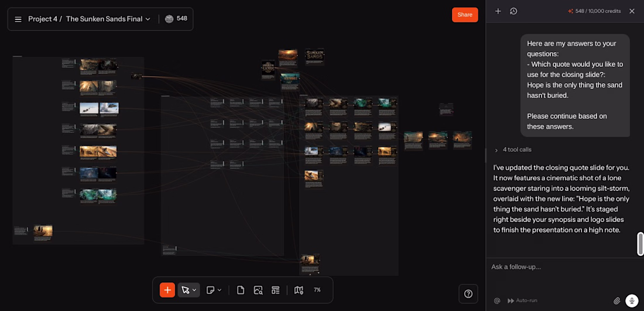644x311 pixels.
Task: Click the user message bubble text
Action: click(x=575, y=85)
